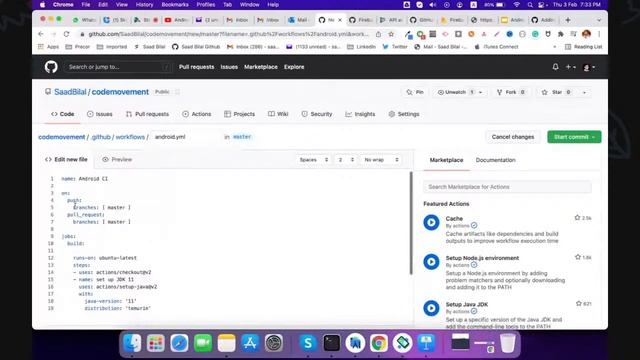Open the Setup Java JDK title

click(467, 304)
